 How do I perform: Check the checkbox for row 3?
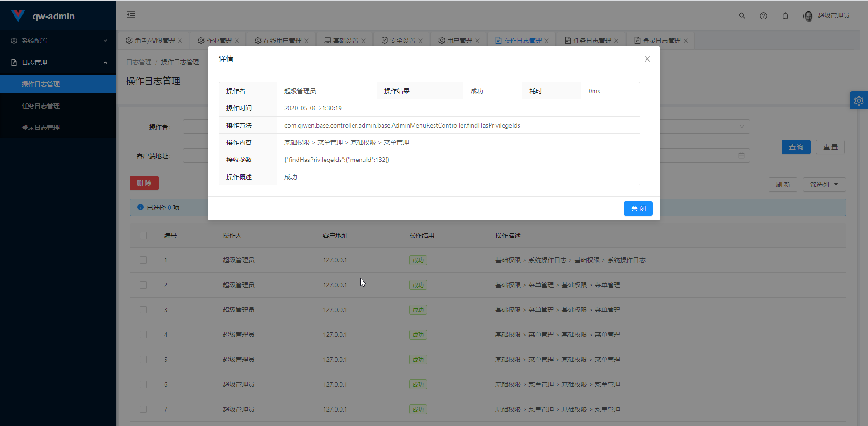[x=143, y=310]
